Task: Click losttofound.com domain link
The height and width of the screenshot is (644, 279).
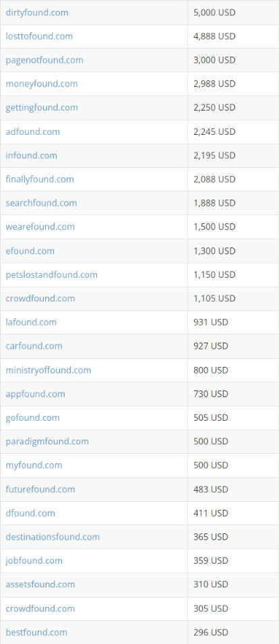Action: [x=39, y=36]
